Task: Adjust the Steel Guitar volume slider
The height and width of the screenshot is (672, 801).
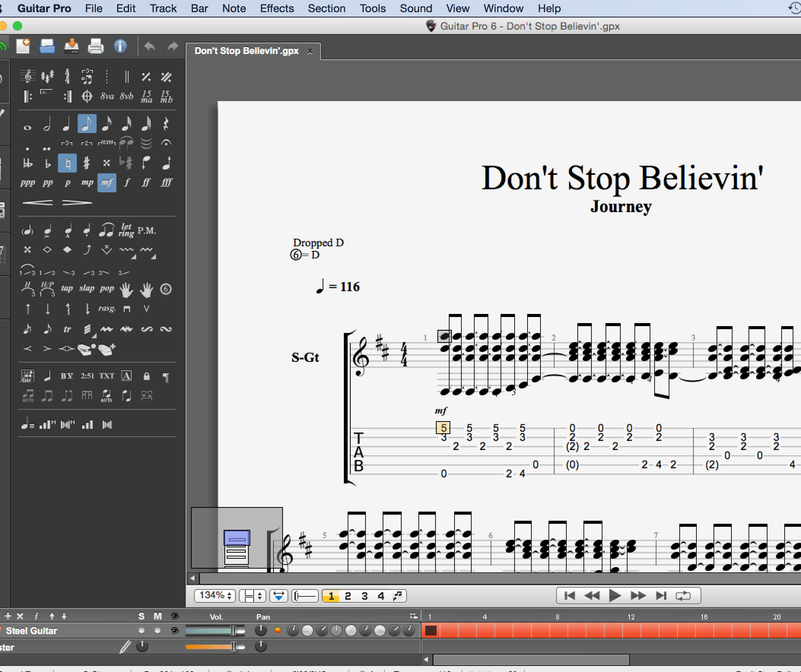Action: point(215,631)
